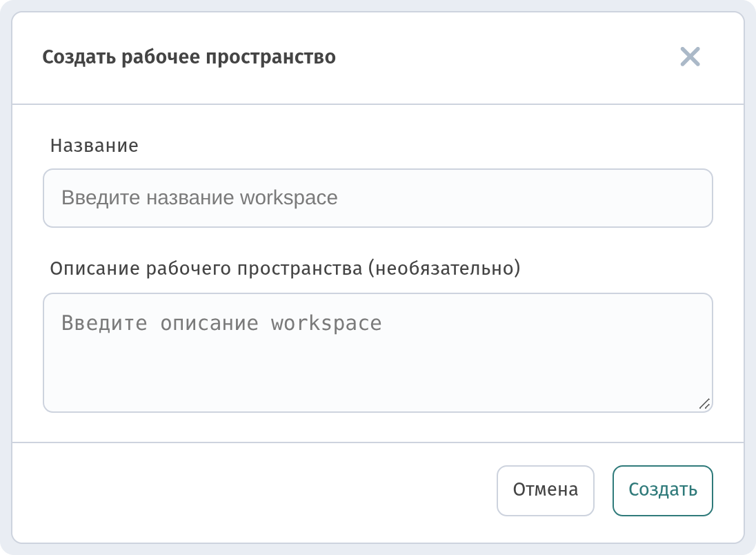Image resolution: width=756 pixels, height=555 pixels.
Task: Click into the workspace description textarea
Action: click(378, 353)
